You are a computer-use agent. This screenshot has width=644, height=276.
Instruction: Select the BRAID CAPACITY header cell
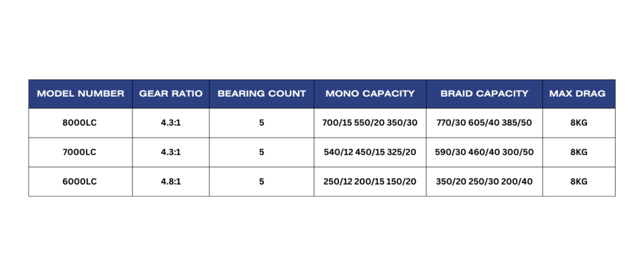point(484,94)
